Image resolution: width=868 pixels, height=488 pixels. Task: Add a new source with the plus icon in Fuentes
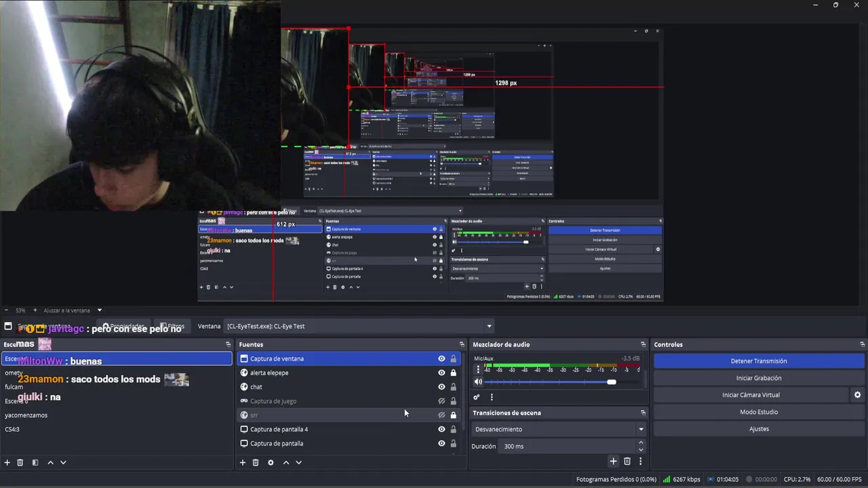coord(242,462)
